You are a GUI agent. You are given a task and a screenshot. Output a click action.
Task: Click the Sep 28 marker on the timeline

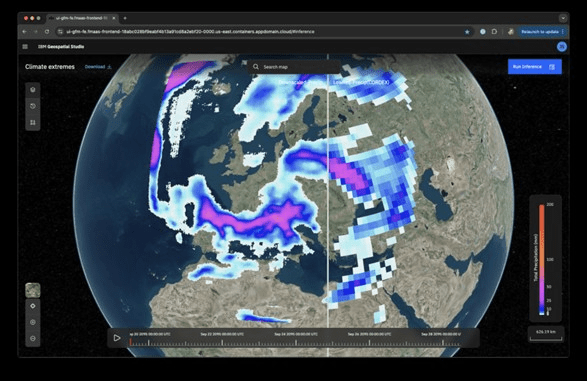click(x=441, y=334)
